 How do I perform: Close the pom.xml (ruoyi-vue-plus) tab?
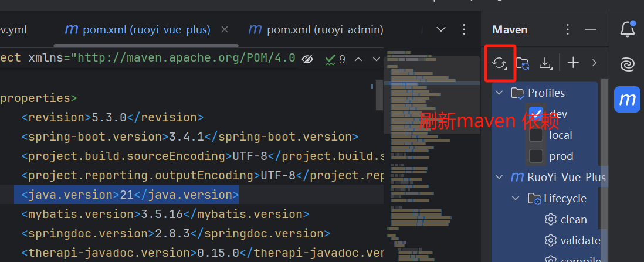(x=224, y=29)
